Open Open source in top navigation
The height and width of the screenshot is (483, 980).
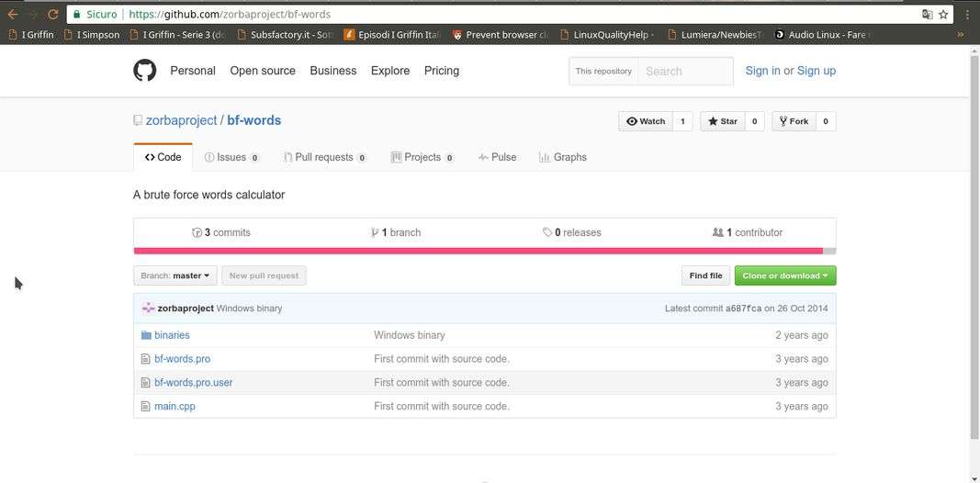pyautogui.click(x=263, y=71)
